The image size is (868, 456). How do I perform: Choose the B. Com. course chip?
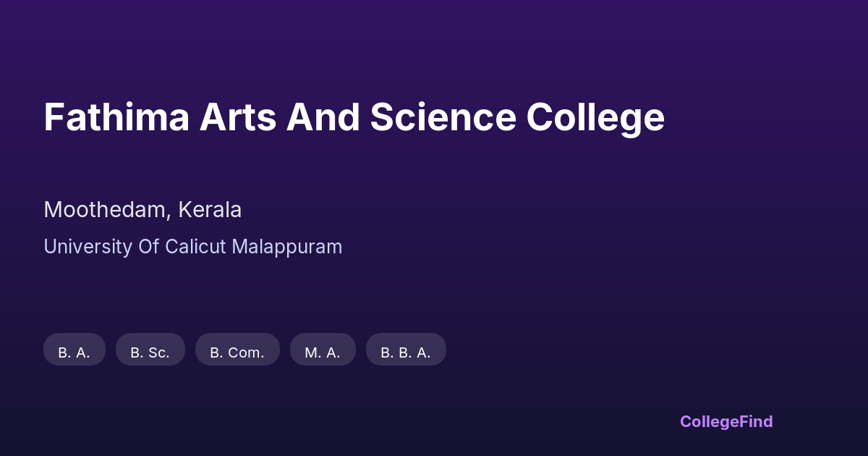click(x=237, y=350)
